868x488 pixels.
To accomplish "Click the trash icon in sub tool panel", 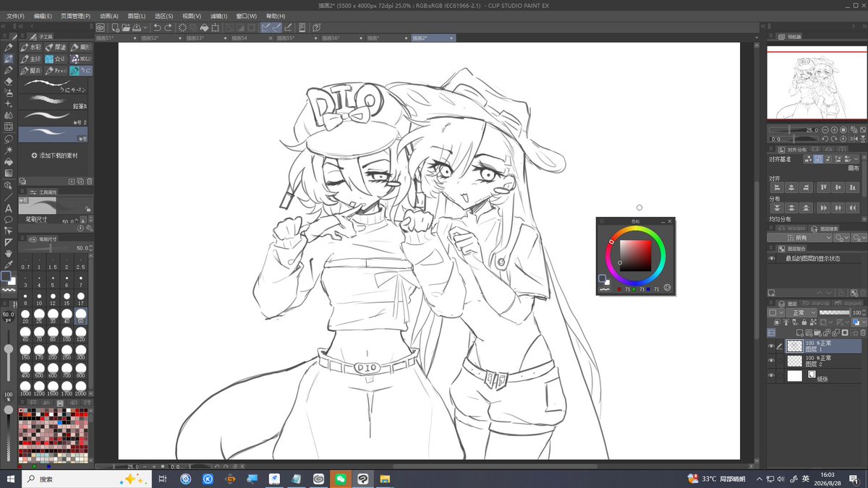I will point(90,181).
